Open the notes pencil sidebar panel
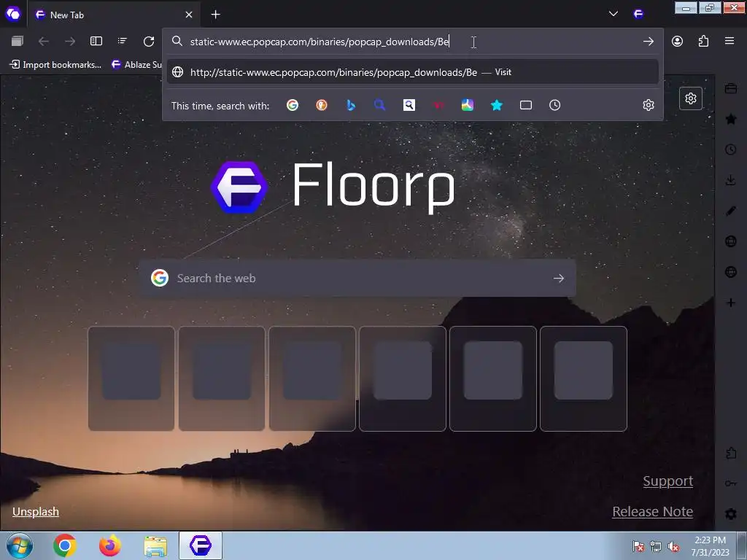The height and width of the screenshot is (560, 747). 731,211
